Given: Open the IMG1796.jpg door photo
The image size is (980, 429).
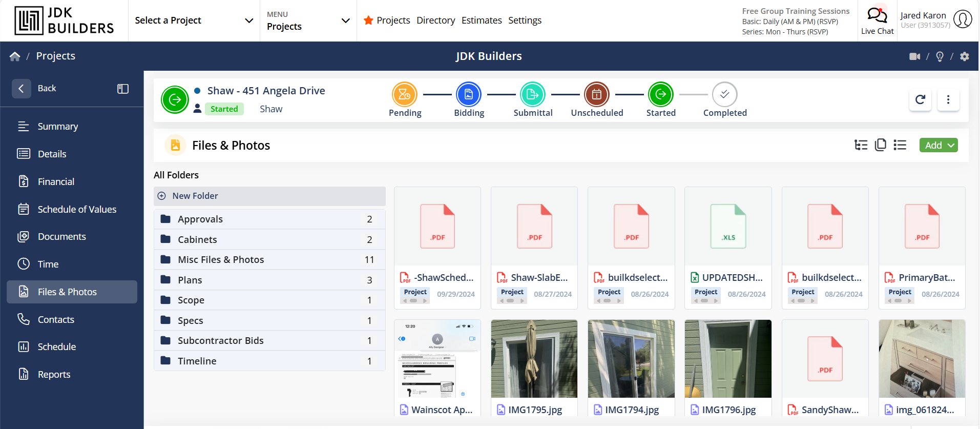Looking at the screenshot, I should [x=728, y=359].
